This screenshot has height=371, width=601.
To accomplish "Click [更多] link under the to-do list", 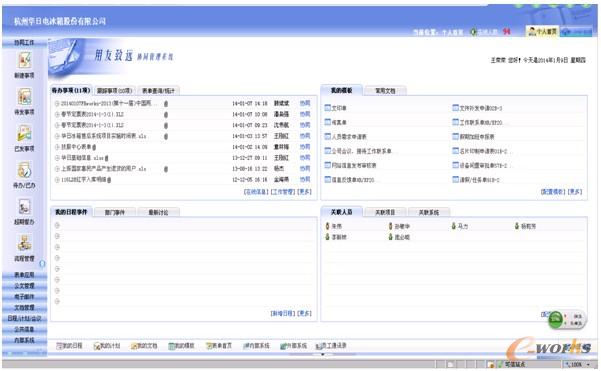I will pyautogui.click(x=304, y=192).
